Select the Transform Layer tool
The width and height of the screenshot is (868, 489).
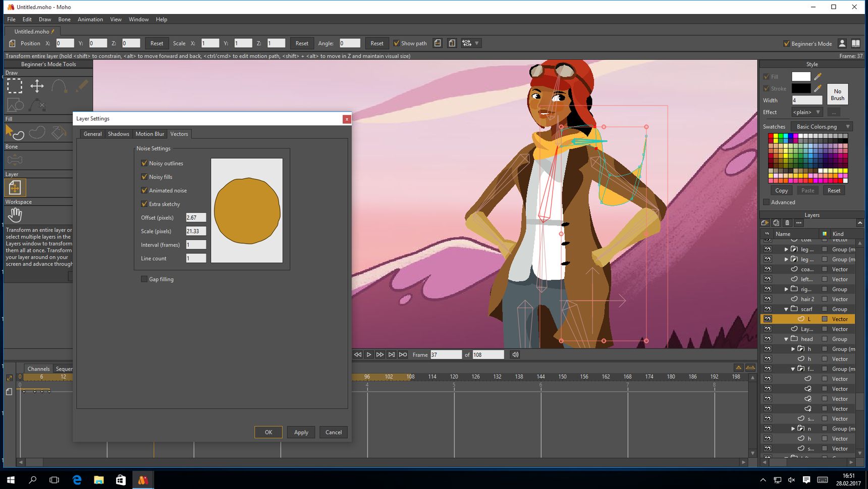tap(15, 187)
